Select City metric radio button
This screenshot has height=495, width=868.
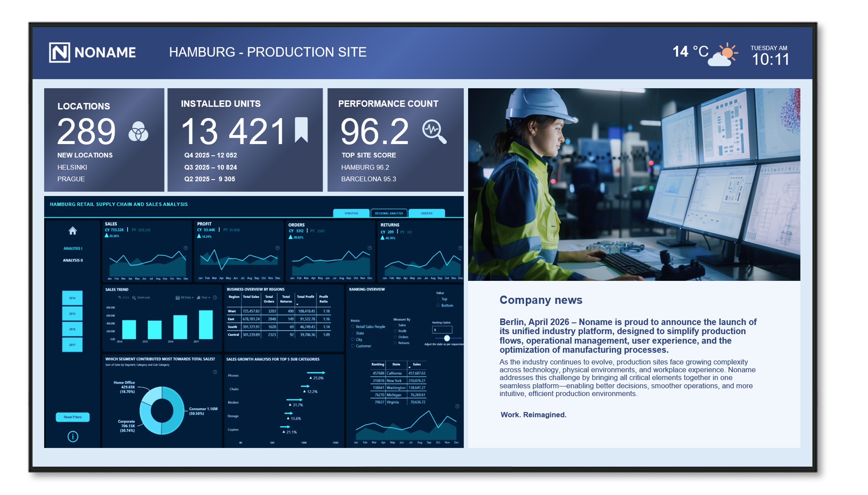pos(353,340)
